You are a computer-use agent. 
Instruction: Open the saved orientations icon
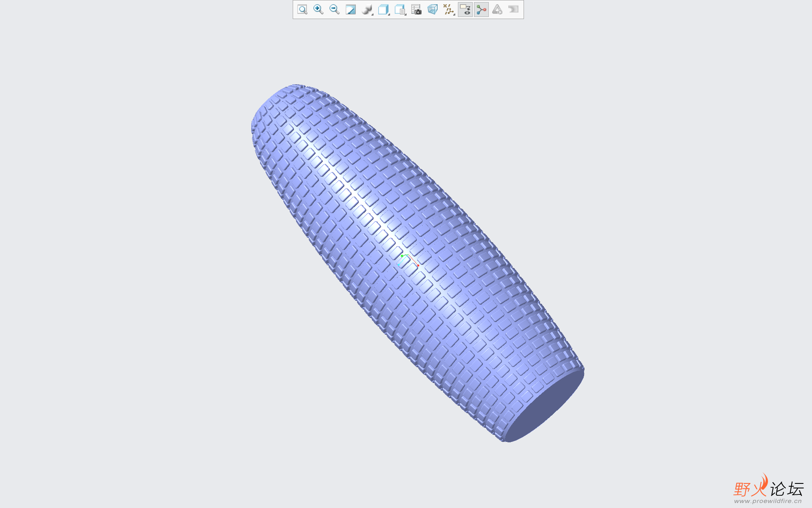pyautogui.click(x=399, y=10)
